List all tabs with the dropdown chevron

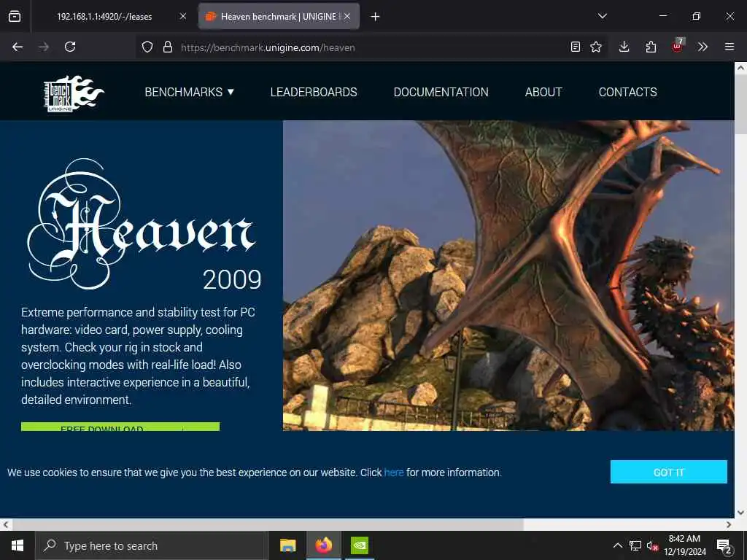[x=603, y=16]
